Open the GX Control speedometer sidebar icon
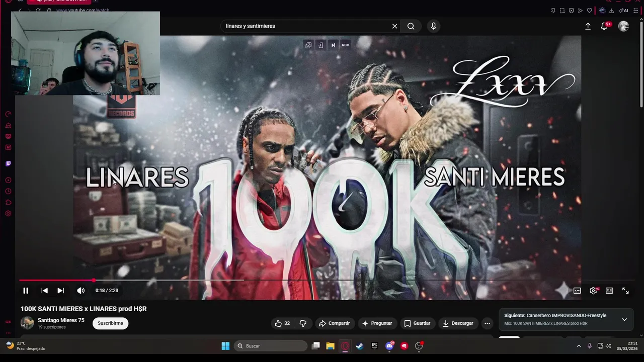 [x=8, y=114]
